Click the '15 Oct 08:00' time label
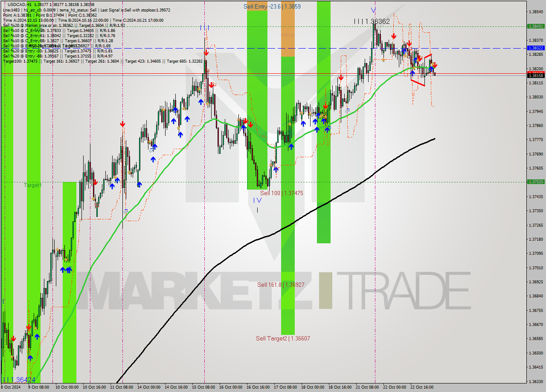 (203, 387)
